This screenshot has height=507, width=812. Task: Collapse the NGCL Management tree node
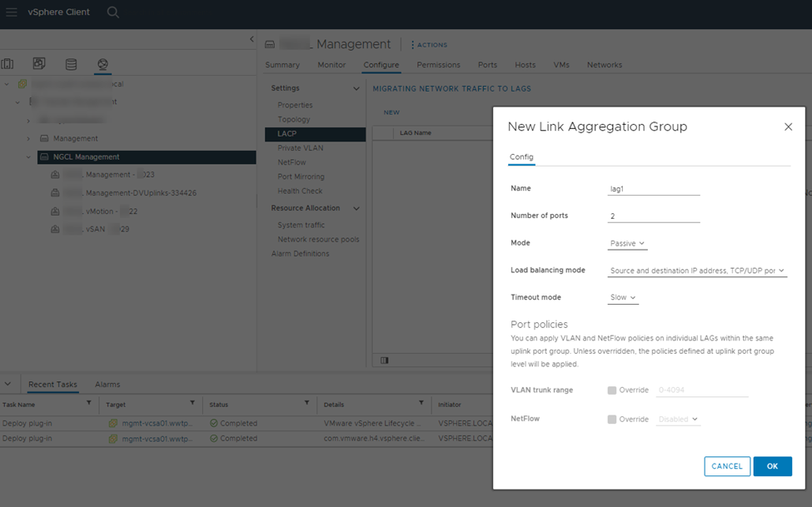(28, 157)
